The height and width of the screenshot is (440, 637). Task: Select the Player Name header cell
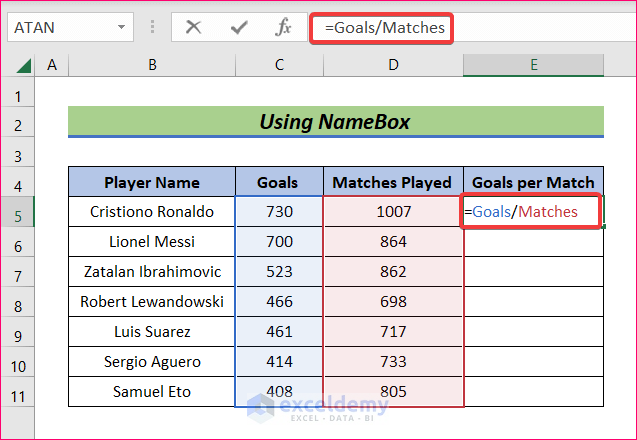pyautogui.click(x=151, y=182)
